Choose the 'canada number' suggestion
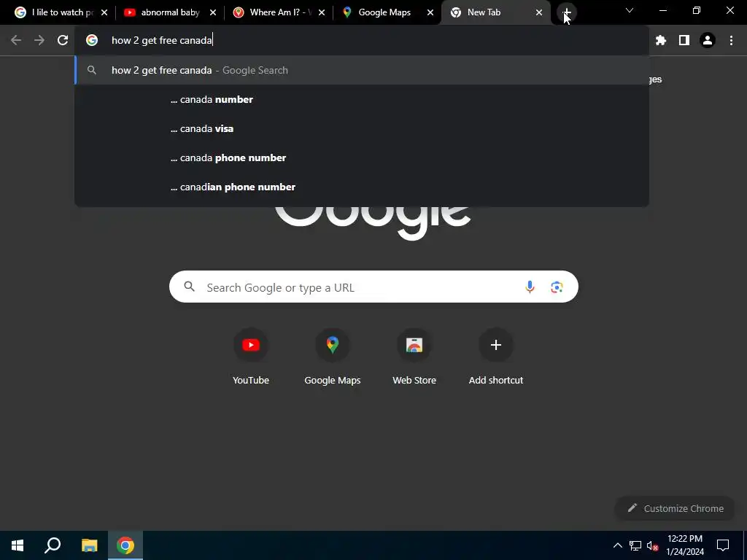 pos(362,99)
